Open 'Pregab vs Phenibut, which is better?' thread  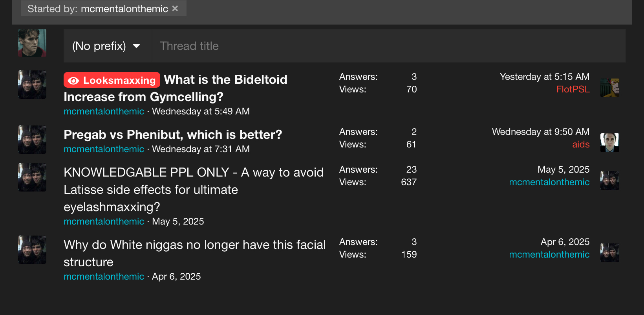[x=173, y=135]
